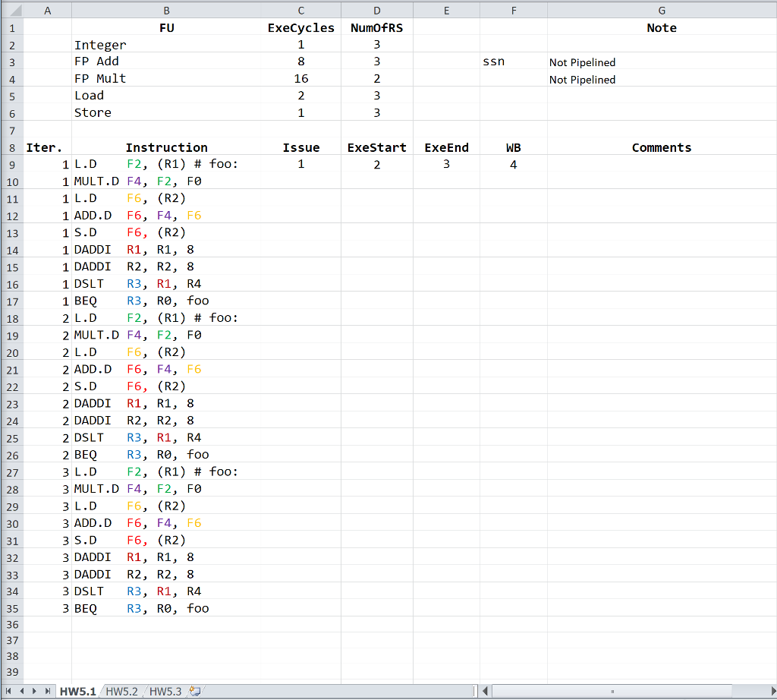
Task: Select the 'ExeEnd' header cell
Action: 446,148
